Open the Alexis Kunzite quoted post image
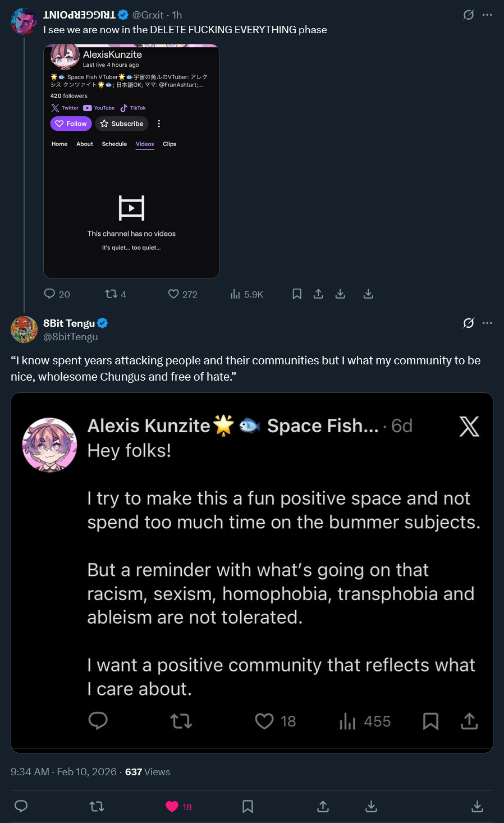The height and width of the screenshot is (823, 504). coord(251,573)
